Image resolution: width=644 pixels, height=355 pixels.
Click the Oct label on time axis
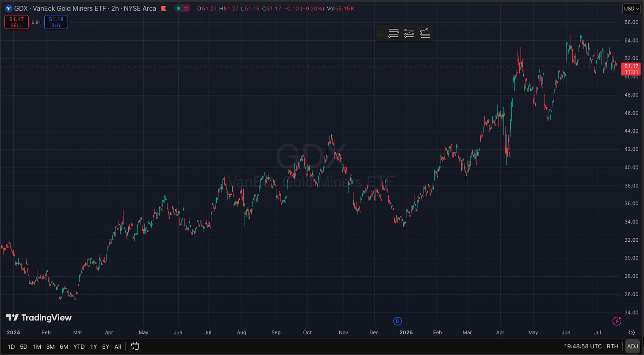coord(307,332)
